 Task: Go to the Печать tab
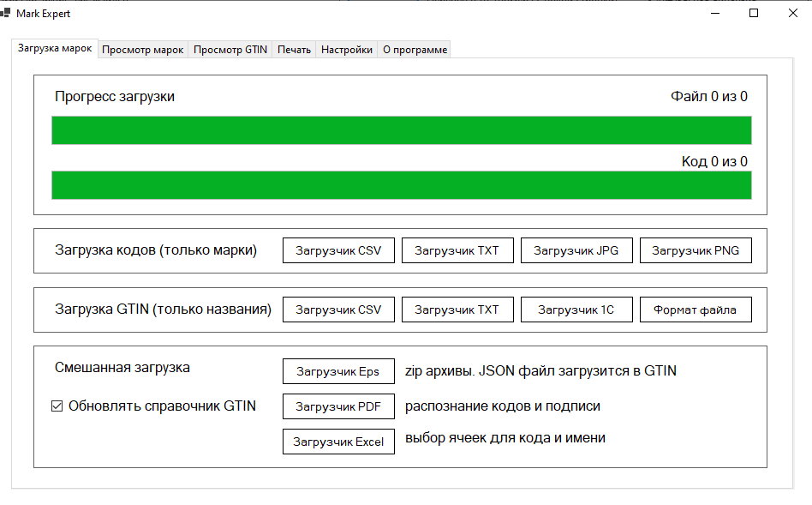[x=295, y=50]
